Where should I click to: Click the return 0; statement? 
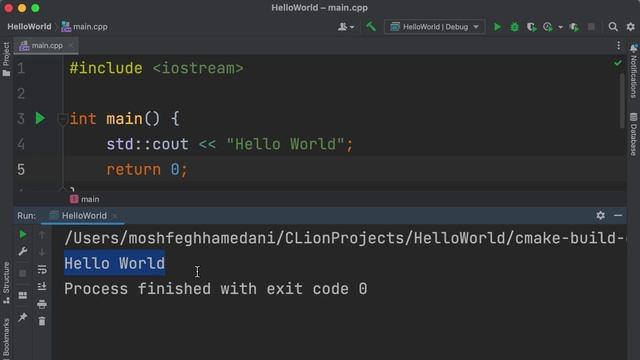[147, 169]
